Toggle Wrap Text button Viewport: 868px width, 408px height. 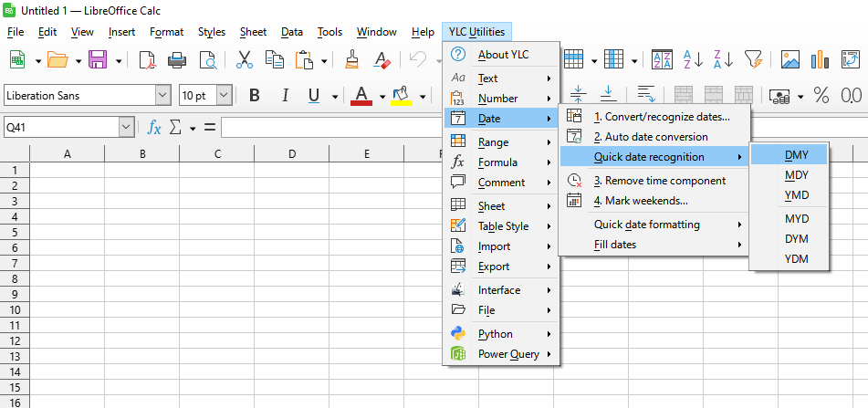(x=645, y=95)
